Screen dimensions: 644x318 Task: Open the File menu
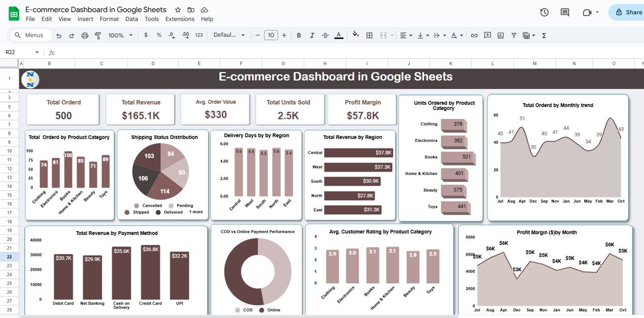click(30, 19)
